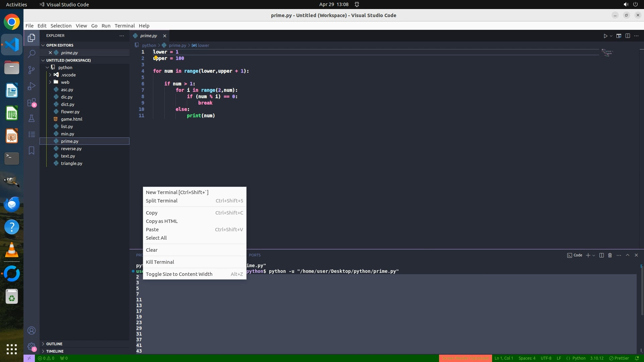This screenshot has width=644, height=362.
Task: Open the Run and Debug view
Action: (32, 86)
